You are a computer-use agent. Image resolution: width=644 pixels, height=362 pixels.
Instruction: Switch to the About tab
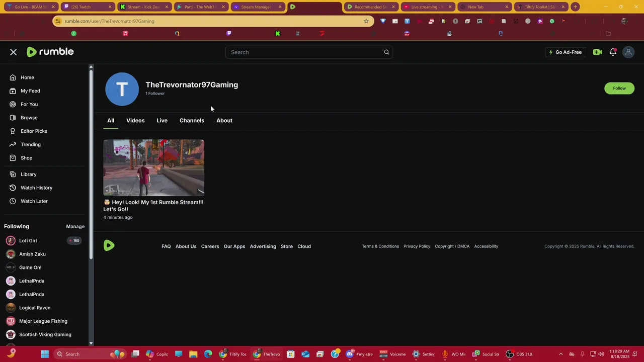(224, 121)
